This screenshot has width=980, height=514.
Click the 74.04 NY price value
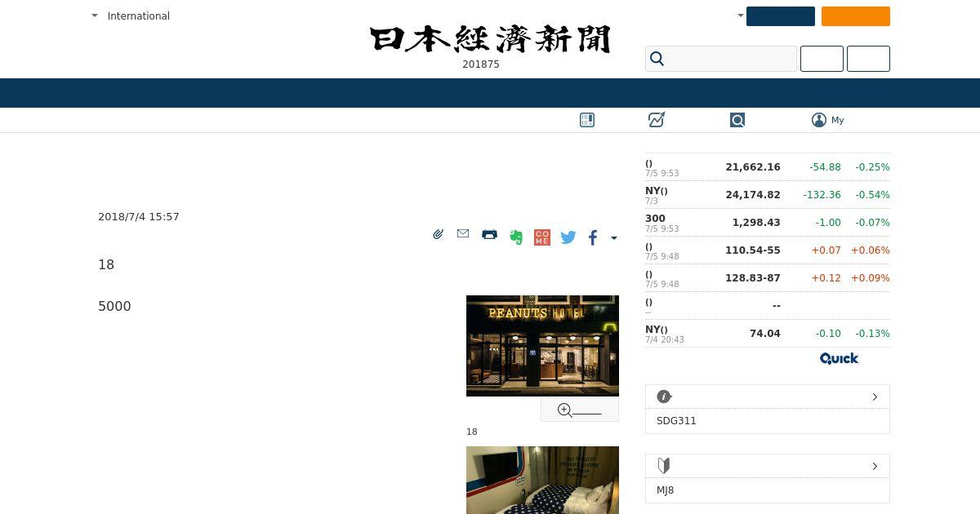point(765,334)
